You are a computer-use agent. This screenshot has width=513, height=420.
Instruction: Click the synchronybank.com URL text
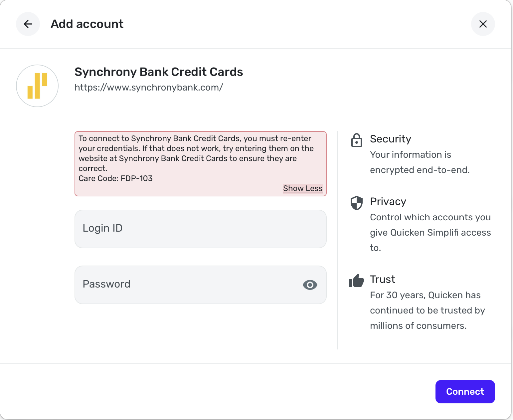(x=149, y=88)
